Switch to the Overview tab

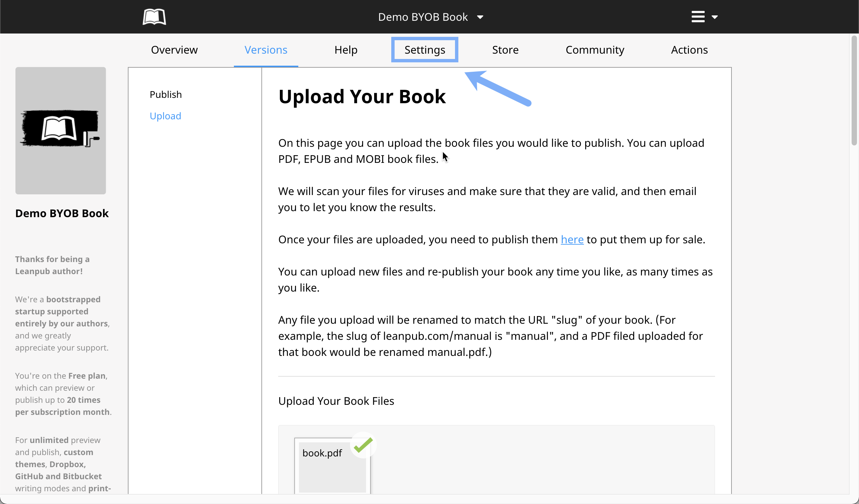(x=174, y=50)
